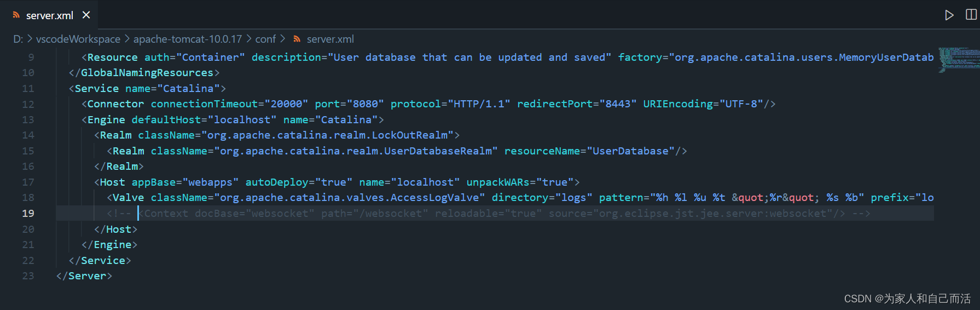
Task: Select line number 14
Action: [x=28, y=135]
